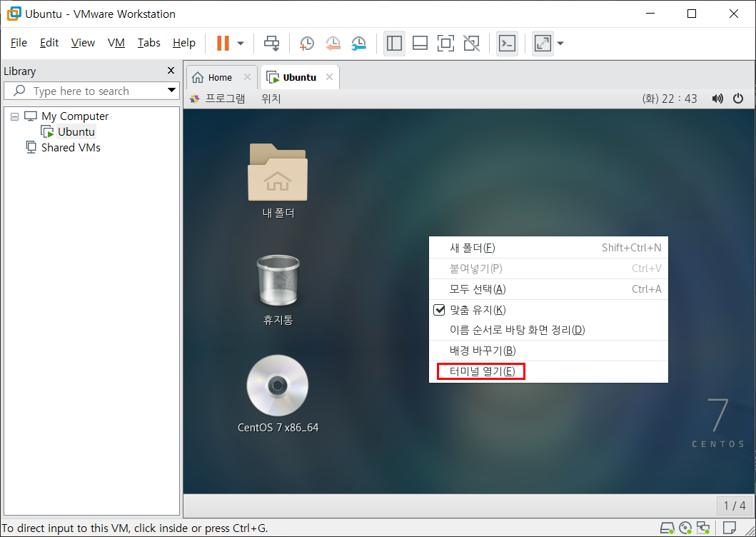Choose 터미널 열기 from the context menu

(x=549, y=371)
